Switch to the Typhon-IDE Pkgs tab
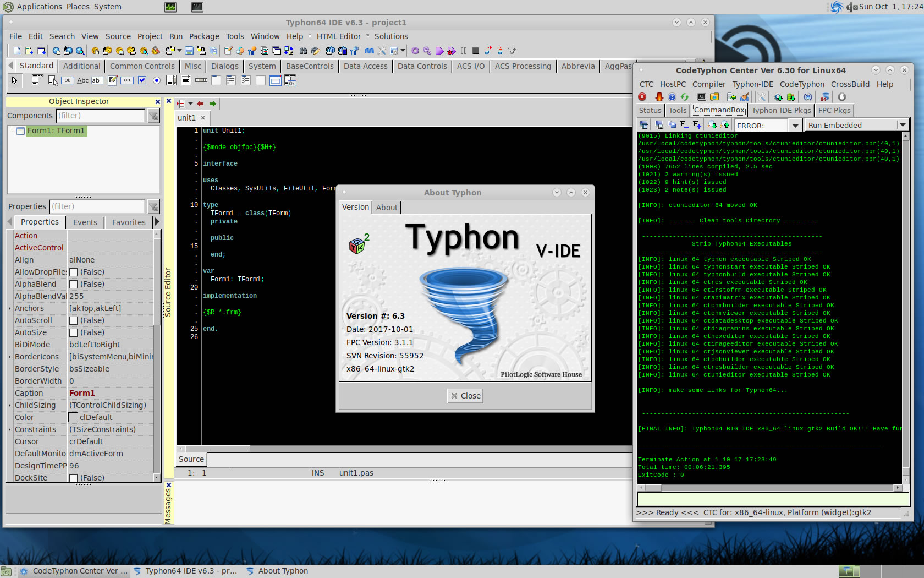This screenshot has width=924, height=578. click(x=782, y=110)
